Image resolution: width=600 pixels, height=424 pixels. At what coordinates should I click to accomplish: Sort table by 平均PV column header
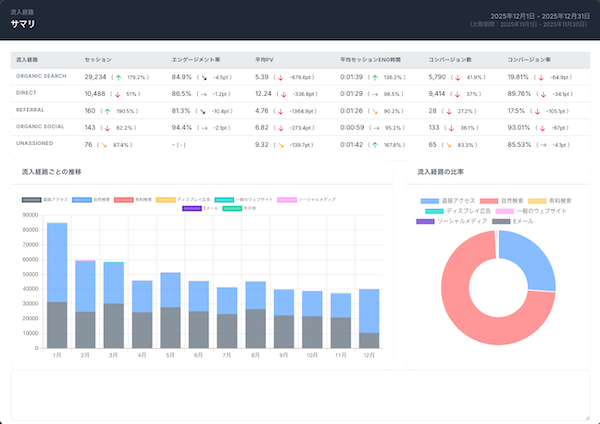266,60
